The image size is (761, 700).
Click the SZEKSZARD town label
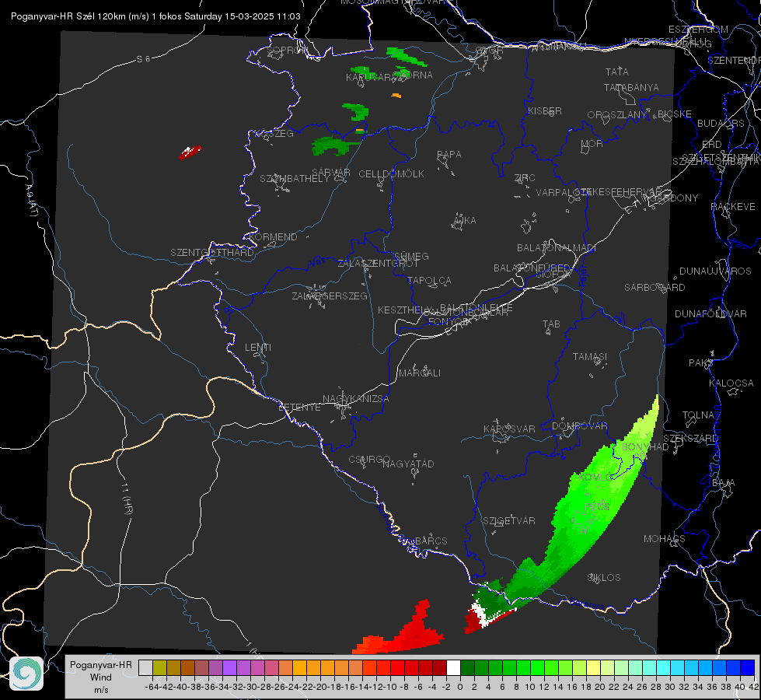690,439
